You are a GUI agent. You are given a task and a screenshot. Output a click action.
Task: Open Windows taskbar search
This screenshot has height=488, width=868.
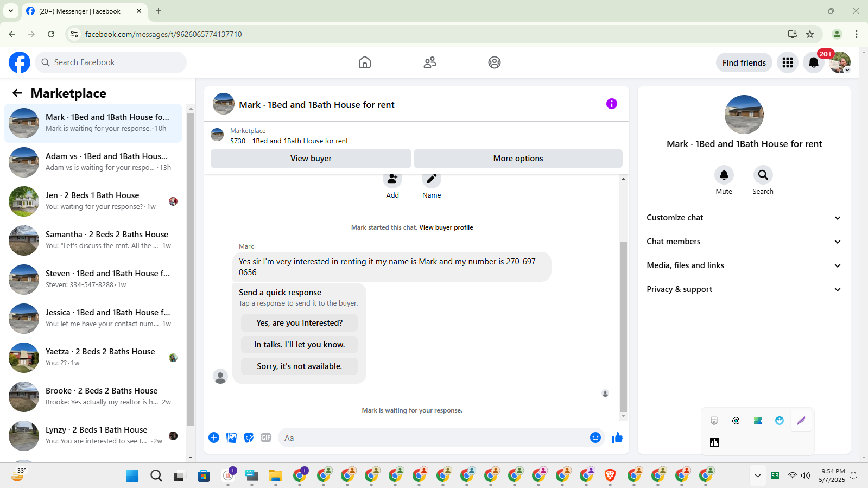pos(156,476)
